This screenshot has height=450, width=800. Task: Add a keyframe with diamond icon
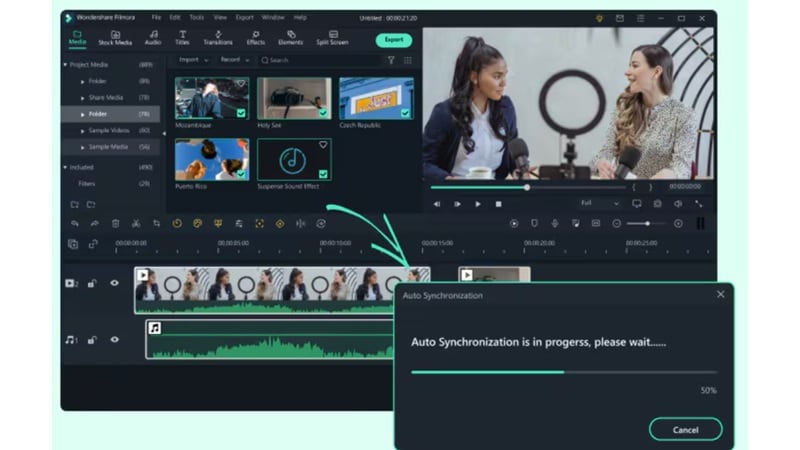(x=280, y=223)
